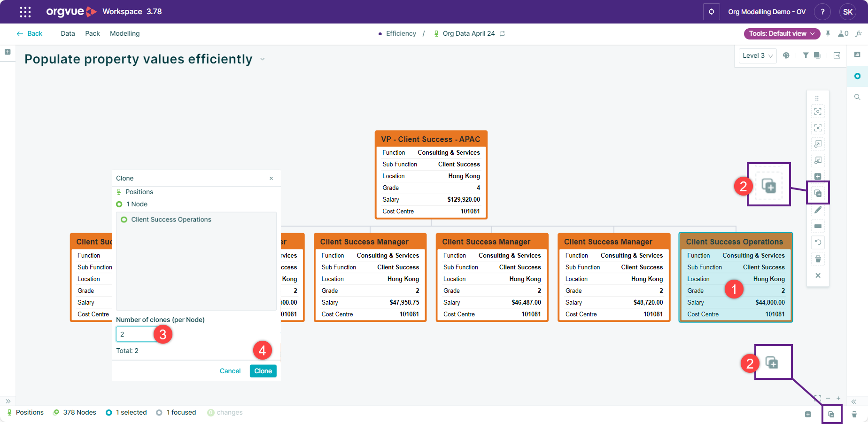
Task: Click Cancel in the Clone dialog
Action: [x=230, y=371]
